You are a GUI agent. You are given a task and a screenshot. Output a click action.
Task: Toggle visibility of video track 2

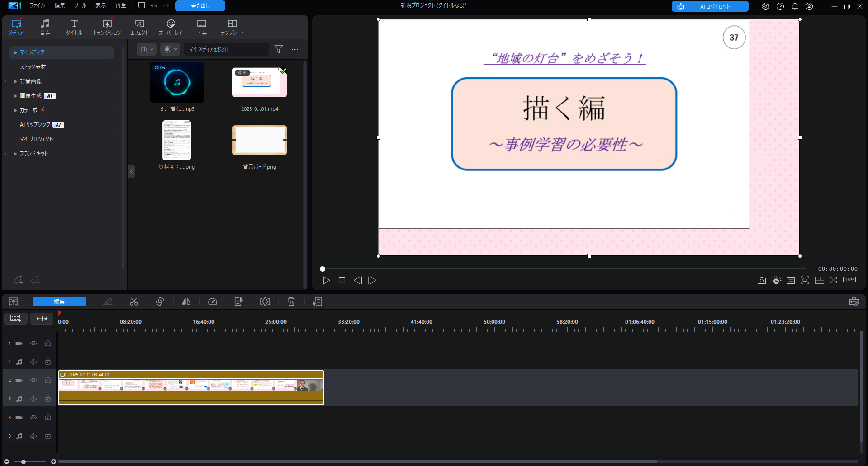[33, 381]
